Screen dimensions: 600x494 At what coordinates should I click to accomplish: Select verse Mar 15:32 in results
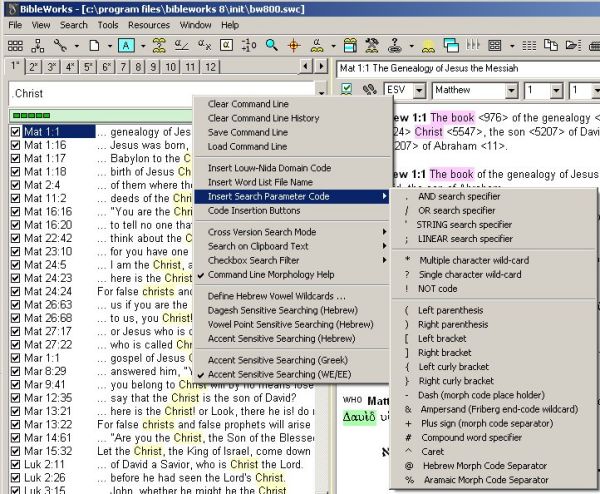click(x=48, y=452)
